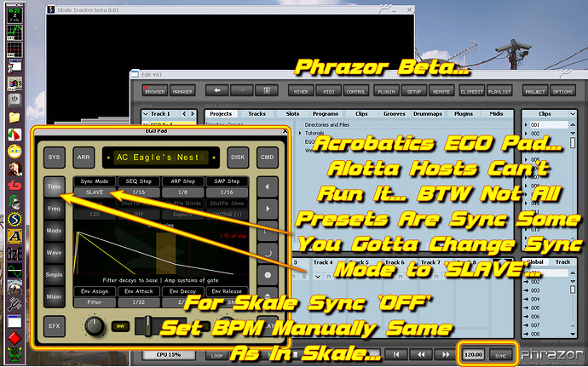The width and height of the screenshot is (588, 367).
Task: Click EGO Pad right arrow navigation button
Action: tap(268, 209)
